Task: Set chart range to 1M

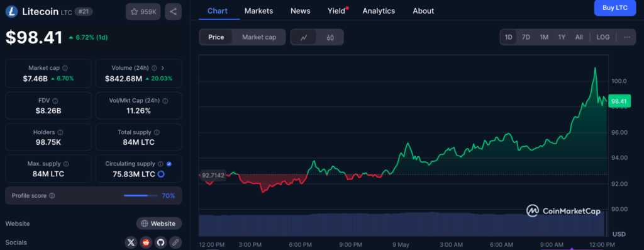Action: (x=544, y=37)
